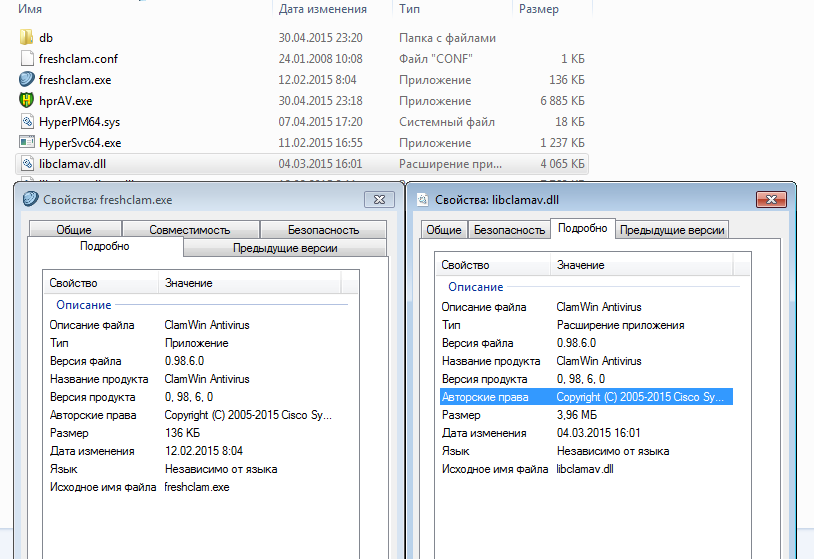814x559 pixels.
Task: Click highlighted Авторские права row in libclamav.dll properties
Action: click(586, 397)
